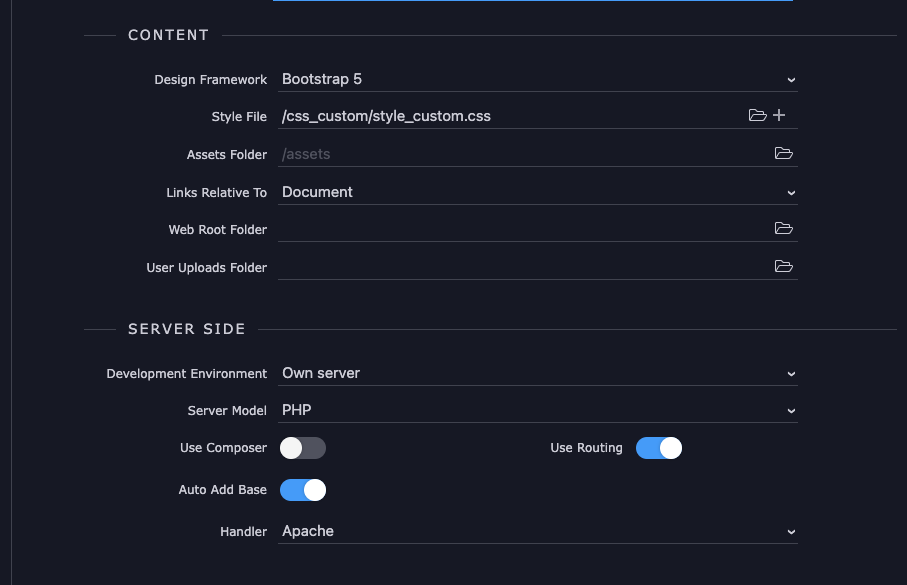
Task: Focus the Assets Folder text field
Action: point(524,154)
